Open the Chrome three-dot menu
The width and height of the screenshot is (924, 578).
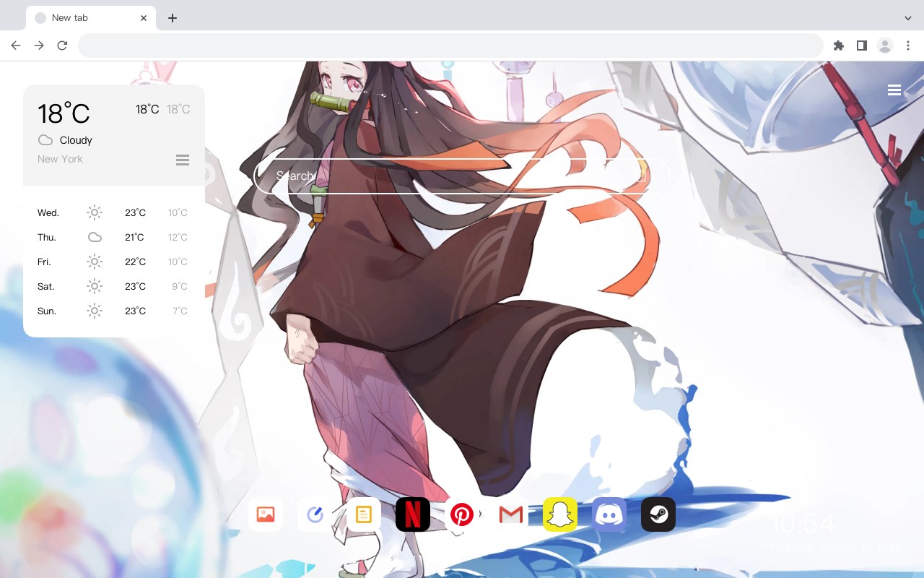tap(908, 46)
